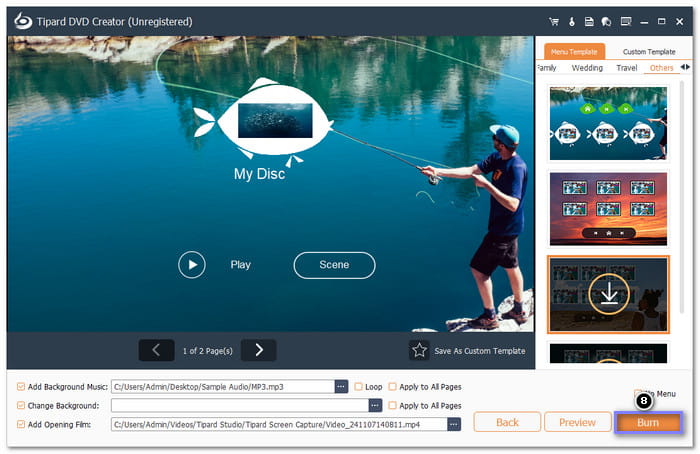Click the background music path field
700x454 pixels.
[223, 387]
